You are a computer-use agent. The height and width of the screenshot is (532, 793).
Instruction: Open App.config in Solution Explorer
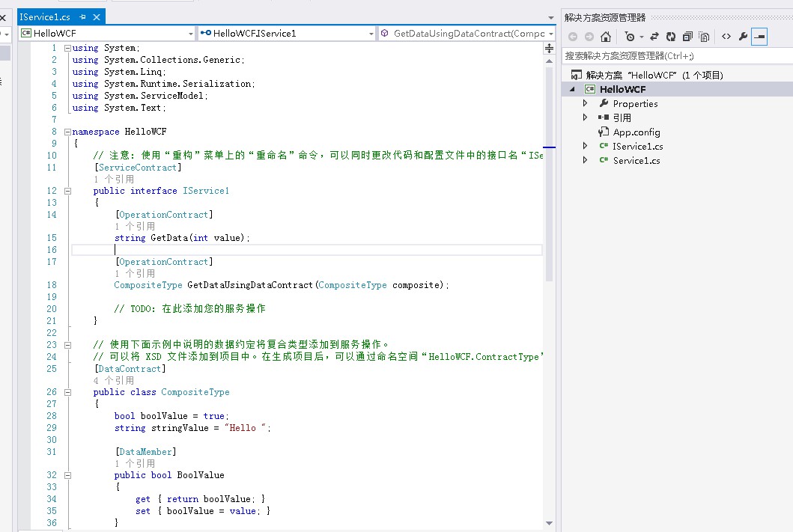pyautogui.click(x=636, y=132)
